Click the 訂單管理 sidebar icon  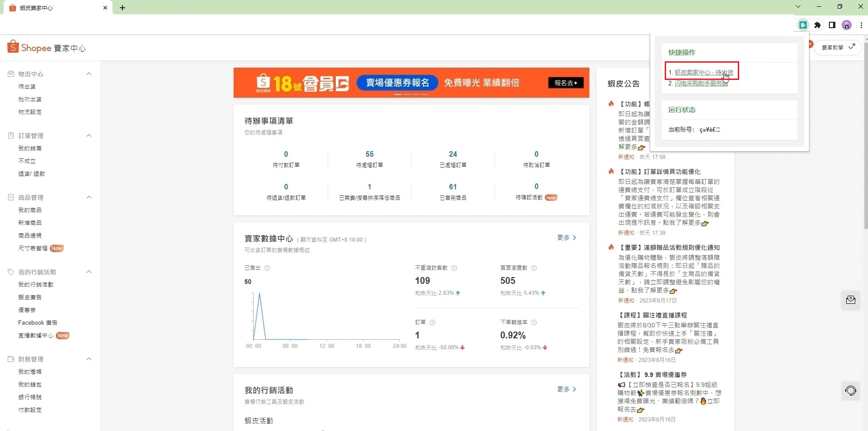11,135
